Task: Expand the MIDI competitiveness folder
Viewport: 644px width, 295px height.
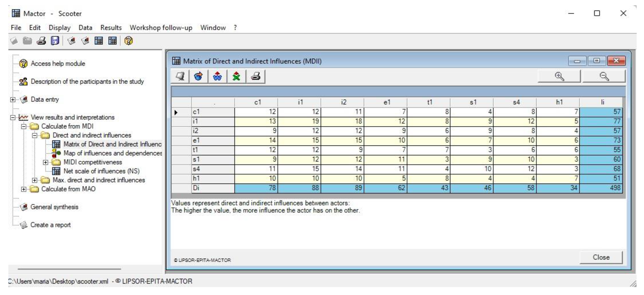Action: click(46, 162)
